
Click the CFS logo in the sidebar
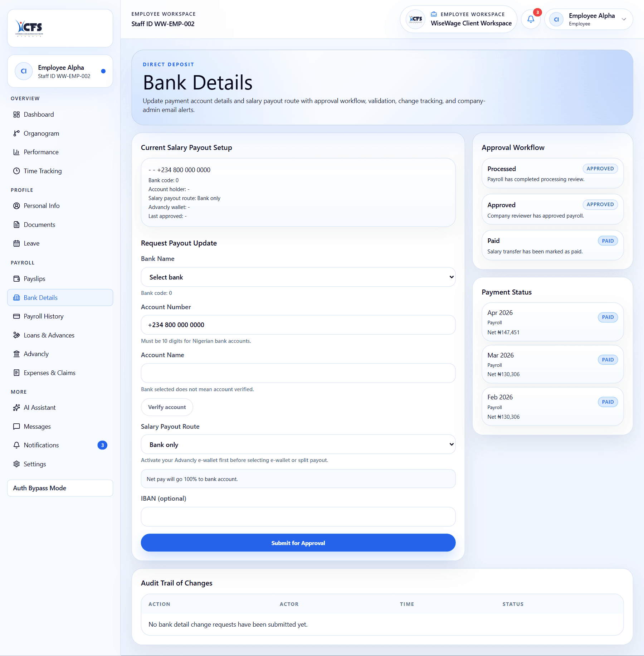coord(29,28)
